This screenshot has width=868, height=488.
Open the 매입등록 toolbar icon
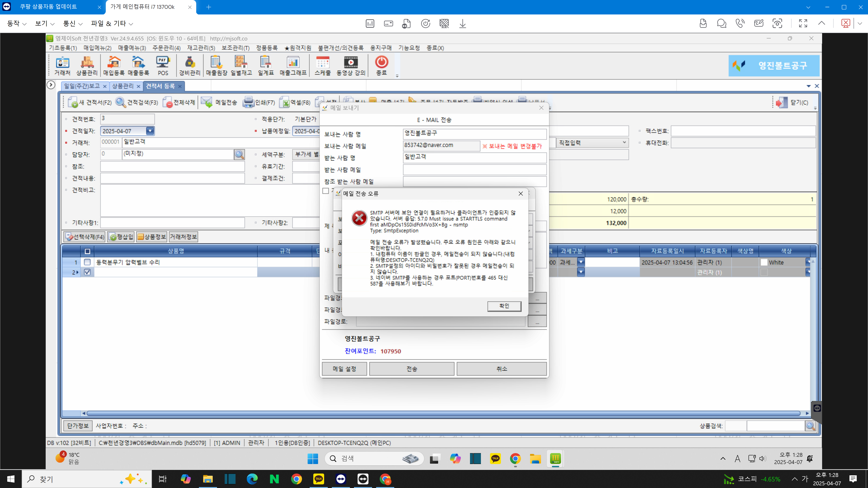tap(114, 65)
